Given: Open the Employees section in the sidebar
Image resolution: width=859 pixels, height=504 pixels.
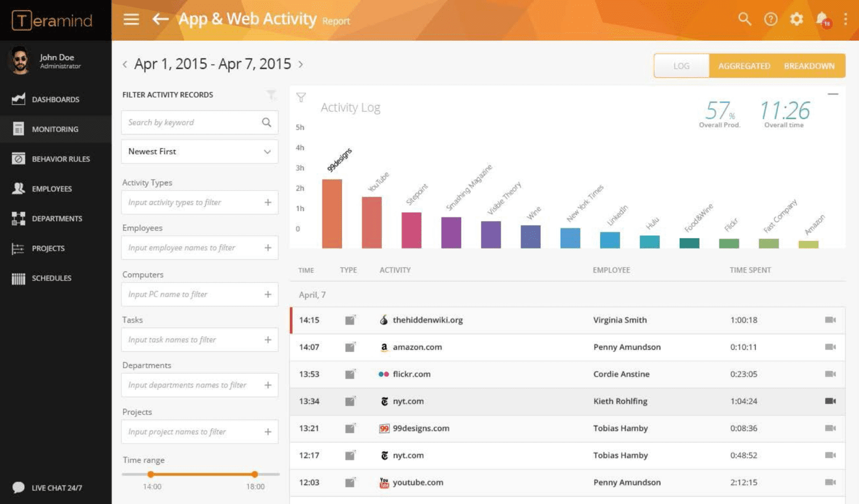Looking at the screenshot, I should (56, 189).
